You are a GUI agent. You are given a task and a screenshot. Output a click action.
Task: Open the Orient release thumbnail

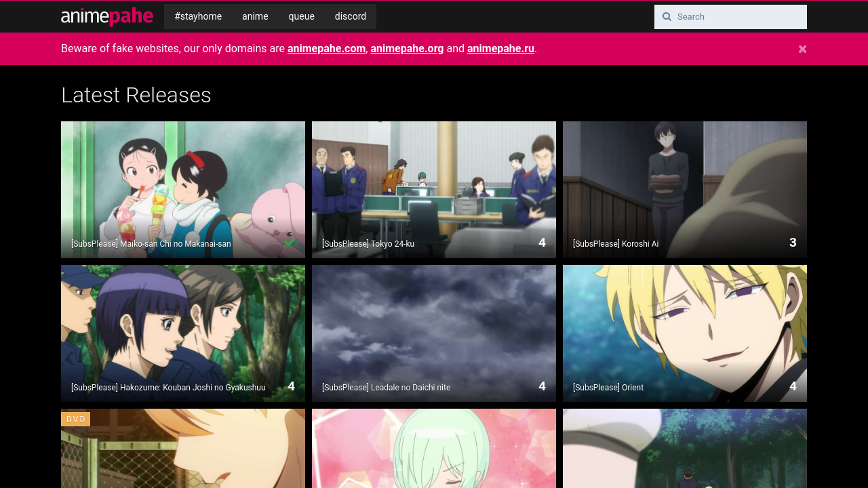click(685, 333)
